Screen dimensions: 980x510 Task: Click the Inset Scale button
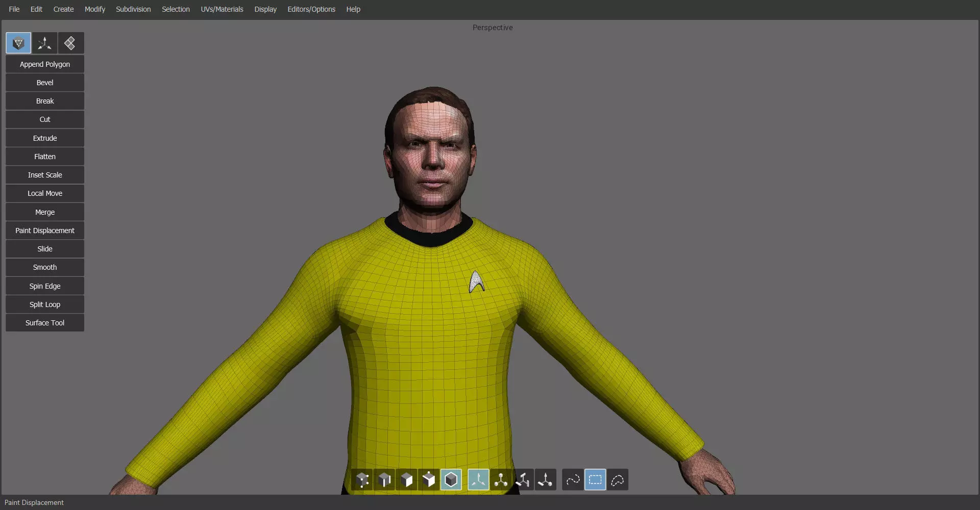[45, 175]
